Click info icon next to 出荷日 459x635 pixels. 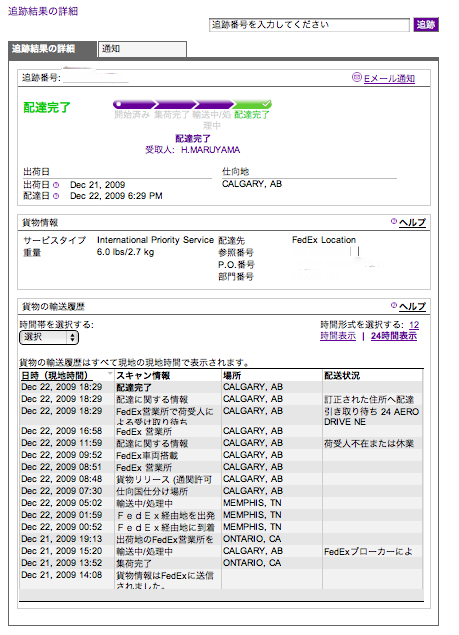click(56, 185)
